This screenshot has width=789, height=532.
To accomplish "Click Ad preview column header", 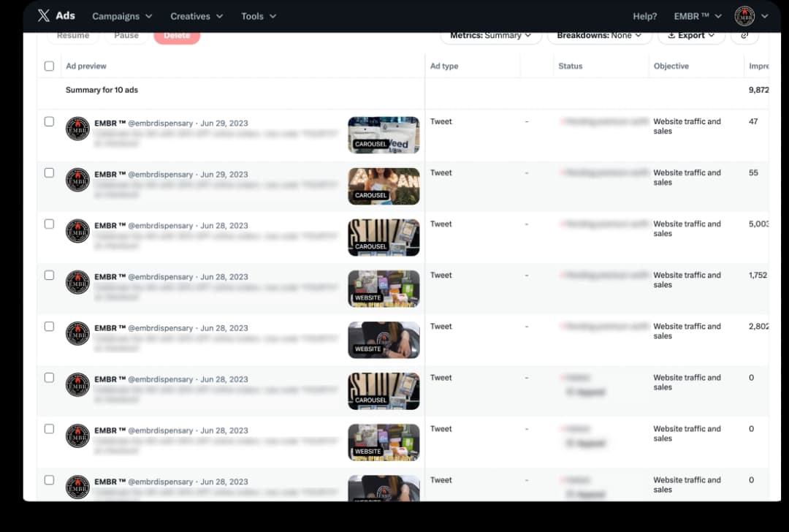I will pos(86,66).
